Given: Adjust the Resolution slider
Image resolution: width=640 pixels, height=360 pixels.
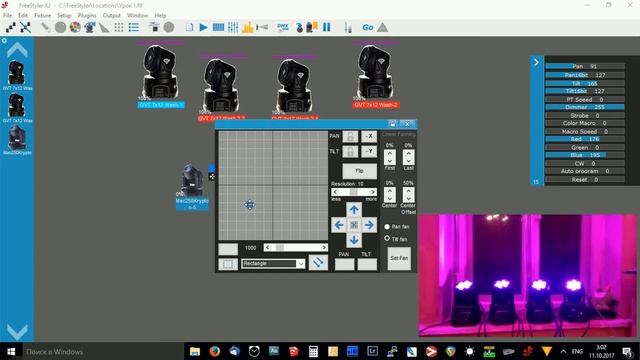Looking at the screenshot, I should pos(354,192).
